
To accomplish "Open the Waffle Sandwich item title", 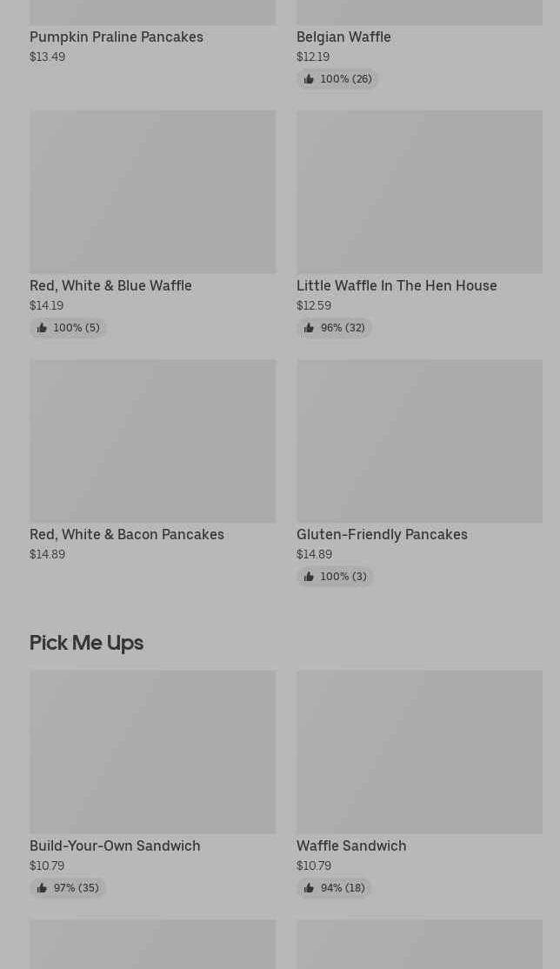I will (x=351, y=845).
